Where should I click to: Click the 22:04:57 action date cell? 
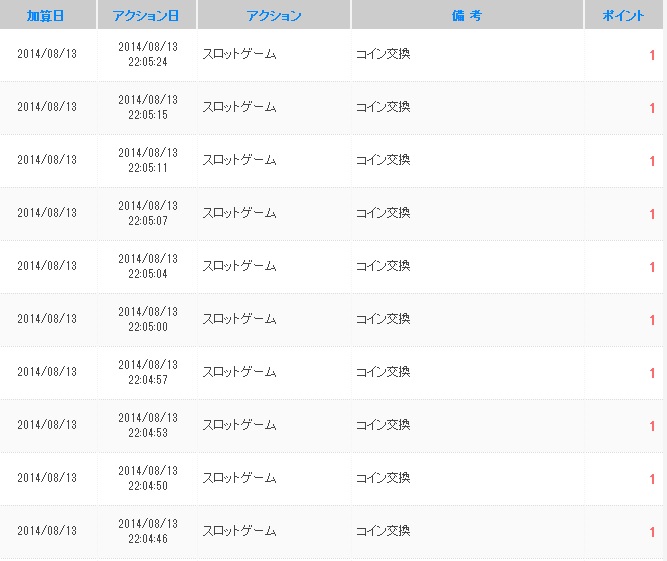pos(148,379)
